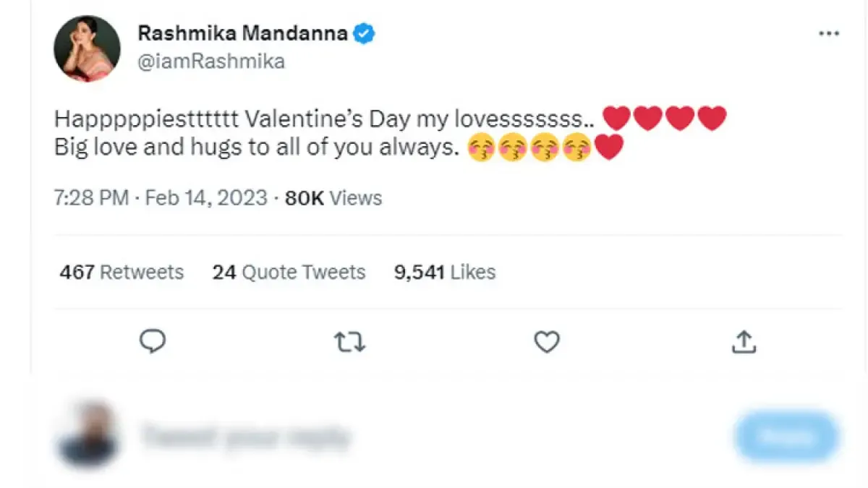Open the share icon under the tweet

(x=744, y=342)
